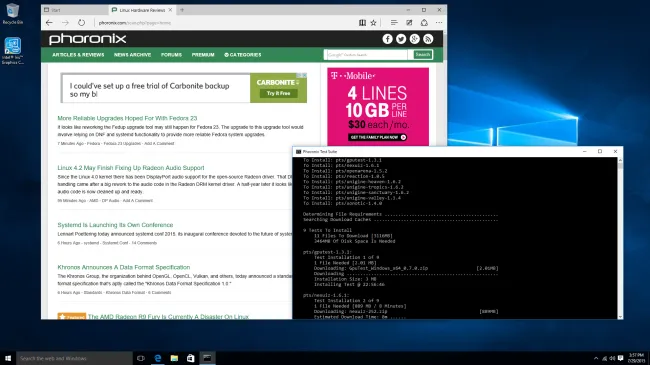The width and height of the screenshot is (650, 365).
Task: Open Phoronix RSS feed icon
Action: [428, 39]
